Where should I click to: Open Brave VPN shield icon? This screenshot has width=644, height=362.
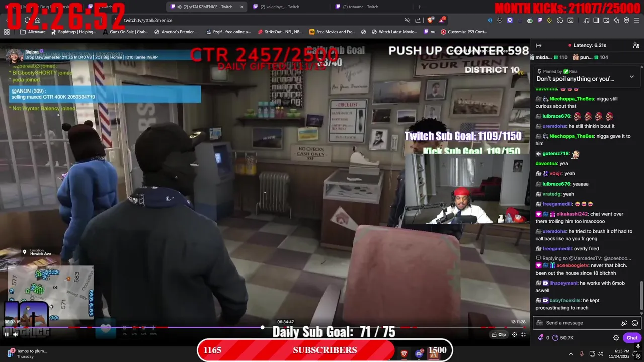(x=626, y=20)
